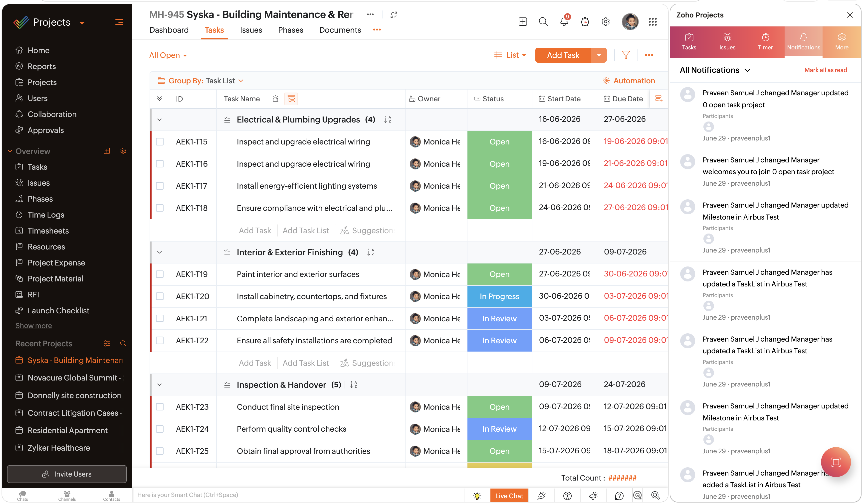Search Recent Projects with the magnifier icon

(123, 343)
